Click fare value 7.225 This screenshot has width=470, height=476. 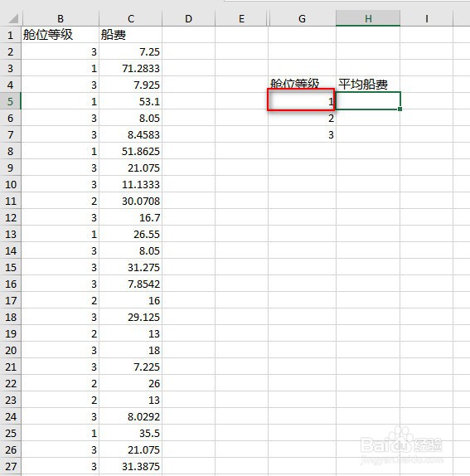131,367
